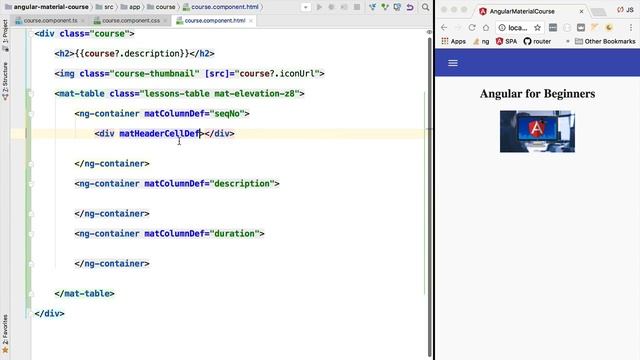Click the Angular course thumbnail image
This screenshot has width=640, height=360.
[x=537, y=131]
